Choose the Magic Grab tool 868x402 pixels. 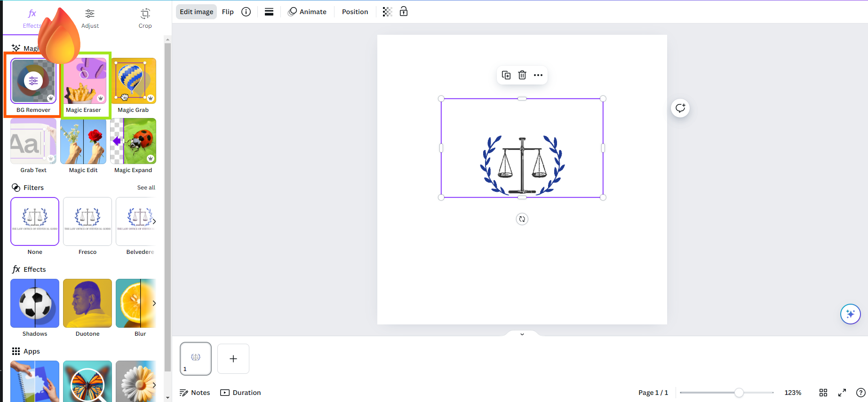coord(133,85)
